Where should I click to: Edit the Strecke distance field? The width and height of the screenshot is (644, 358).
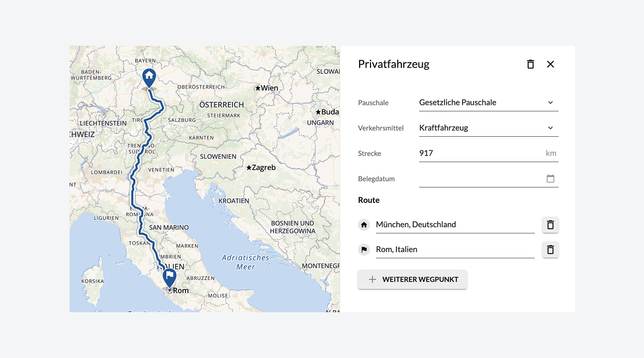tap(489, 153)
